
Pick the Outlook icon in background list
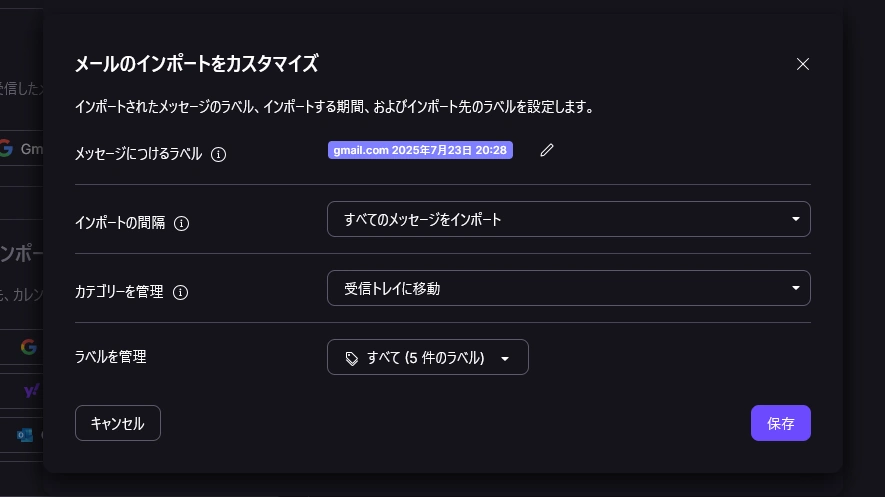(25, 435)
